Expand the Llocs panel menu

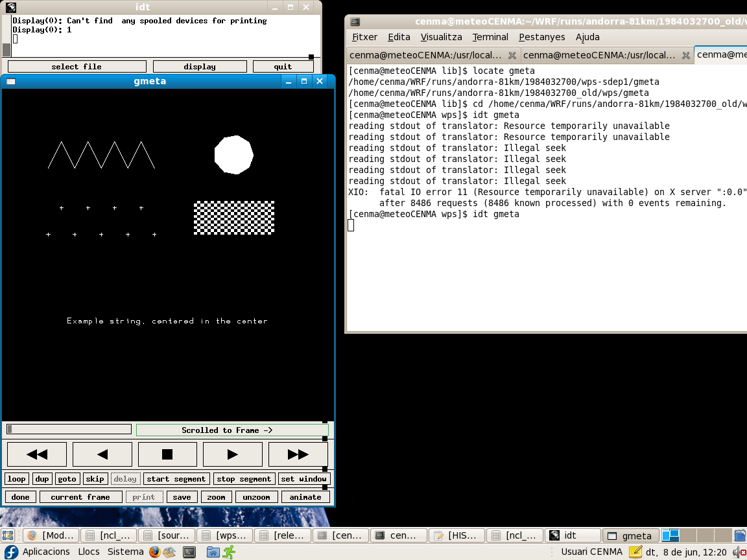[x=89, y=552]
